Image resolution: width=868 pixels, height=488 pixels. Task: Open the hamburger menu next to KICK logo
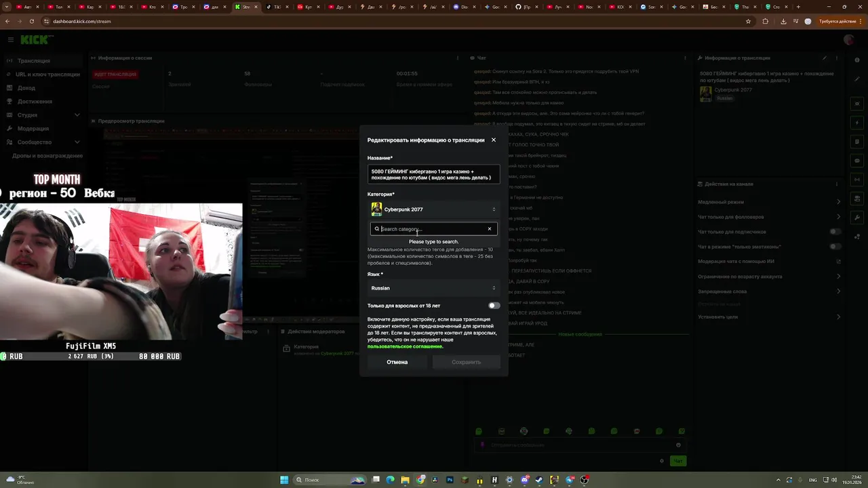point(10,40)
